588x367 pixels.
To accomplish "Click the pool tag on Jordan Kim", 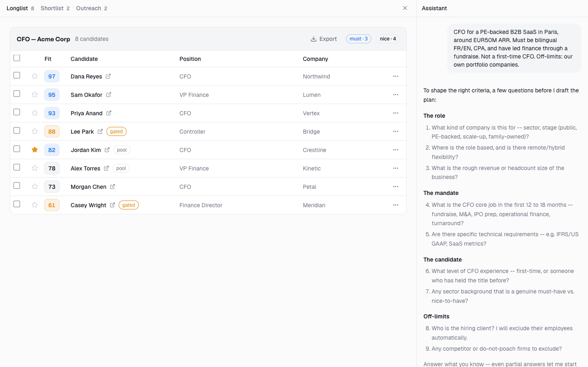I will 122,150.
